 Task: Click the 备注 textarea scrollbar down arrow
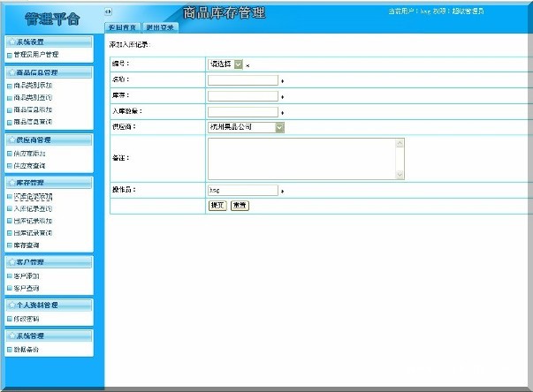click(400, 176)
